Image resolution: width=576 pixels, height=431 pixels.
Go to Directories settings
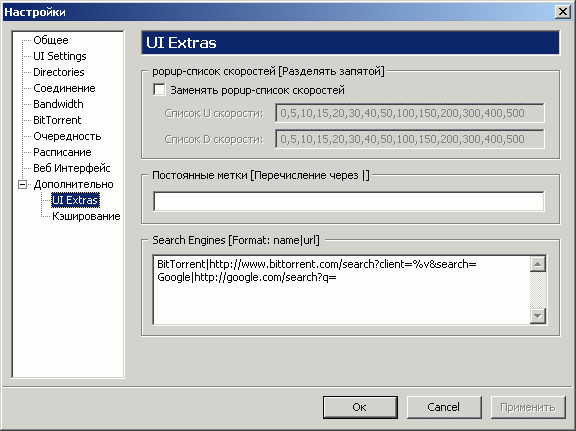click(59, 72)
